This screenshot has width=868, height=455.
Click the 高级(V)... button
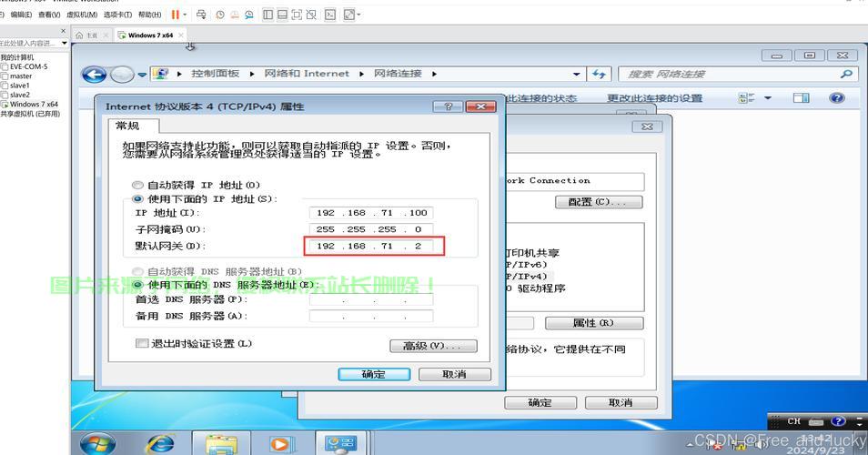click(433, 346)
